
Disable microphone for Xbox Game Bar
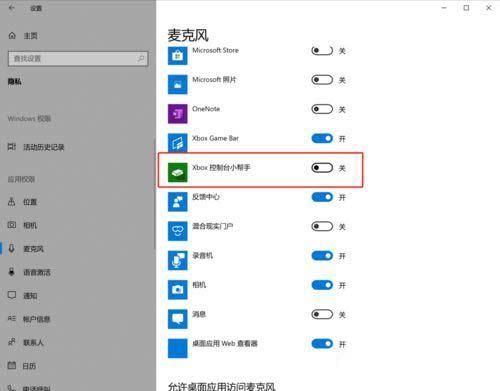tap(322, 138)
